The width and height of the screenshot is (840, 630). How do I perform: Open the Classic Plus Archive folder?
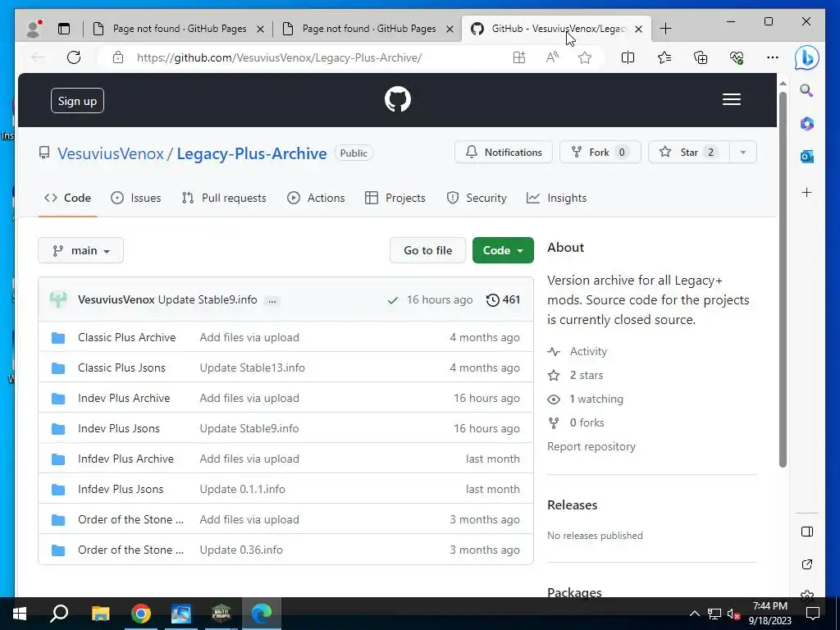127,337
